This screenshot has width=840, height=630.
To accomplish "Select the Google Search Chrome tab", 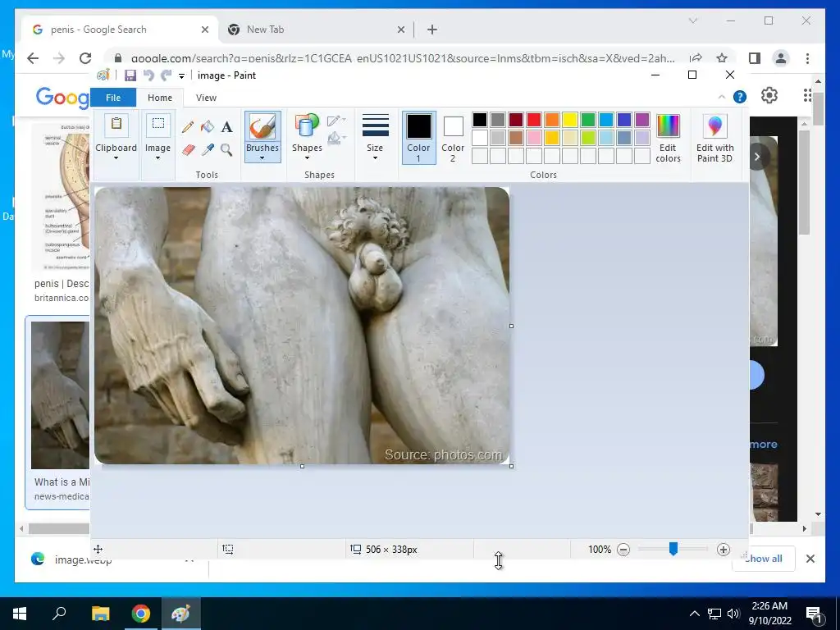I will (x=121, y=30).
